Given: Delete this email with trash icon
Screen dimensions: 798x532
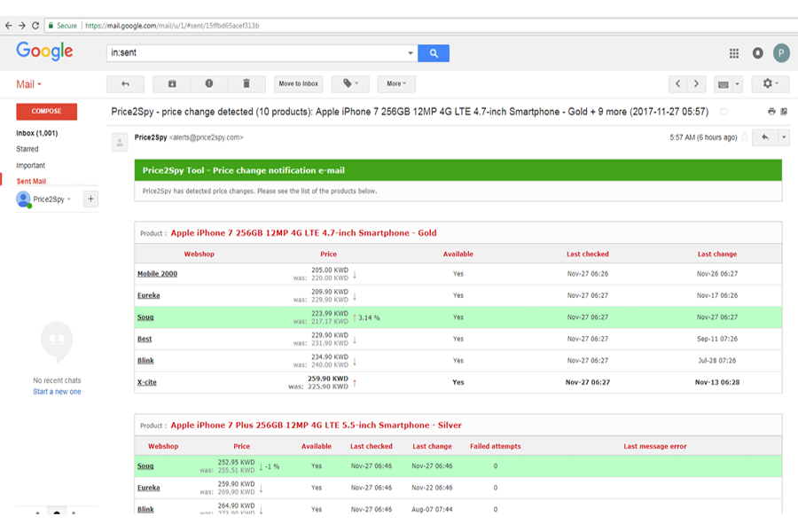Looking at the screenshot, I should pos(246,84).
